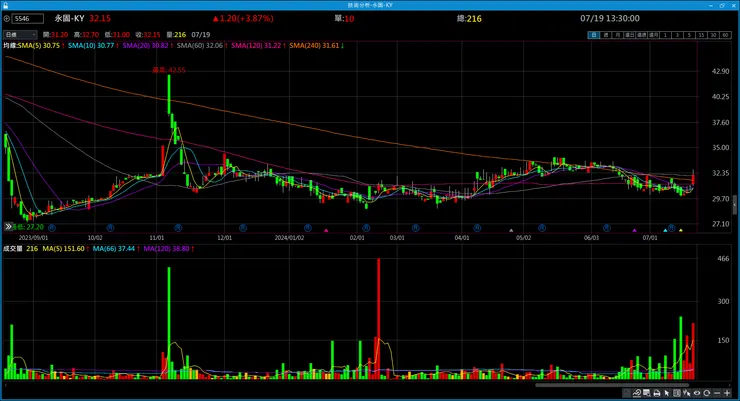Click the 永固-KY stock name
740x401 pixels.
click(69, 18)
